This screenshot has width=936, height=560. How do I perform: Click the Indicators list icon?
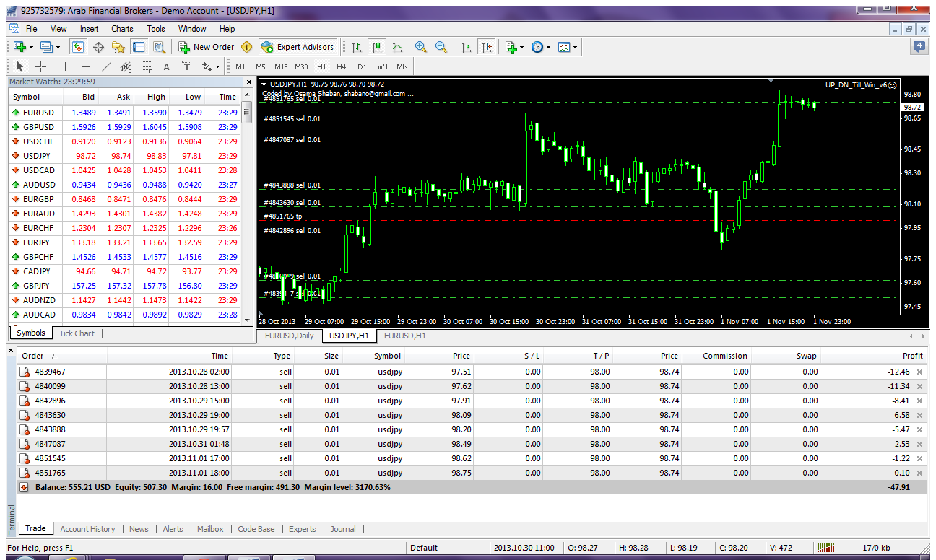pyautogui.click(x=511, y=47)
